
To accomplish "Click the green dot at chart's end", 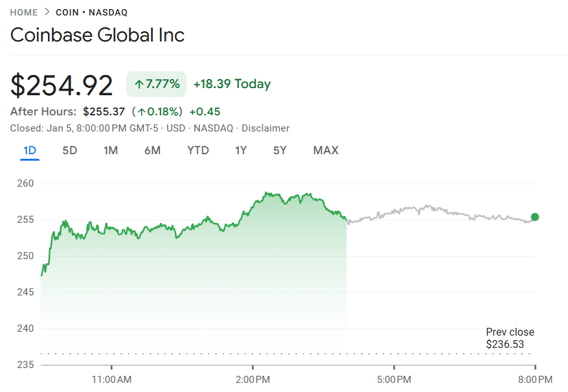I will [535, 217].
